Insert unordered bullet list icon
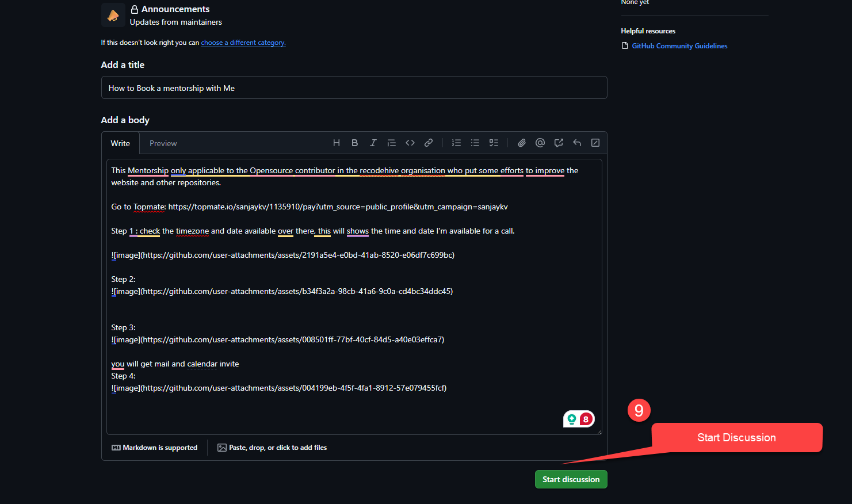 click(475, 143)
